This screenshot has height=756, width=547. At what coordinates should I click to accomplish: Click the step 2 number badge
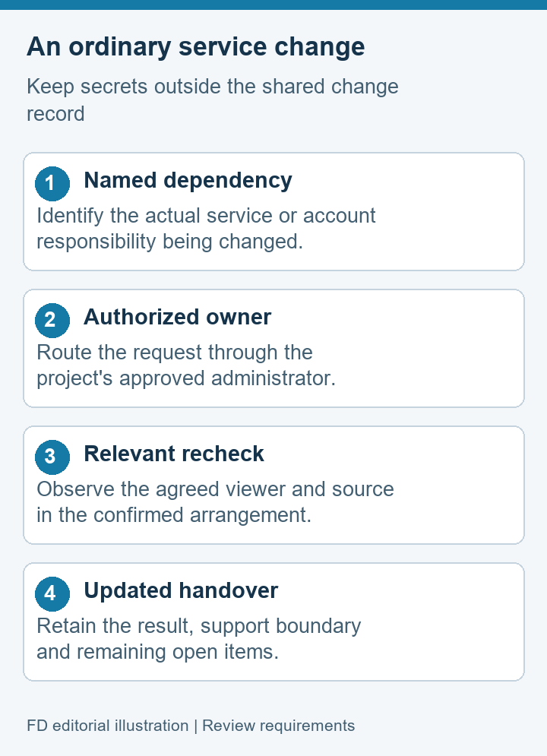(x=52, y=320)
